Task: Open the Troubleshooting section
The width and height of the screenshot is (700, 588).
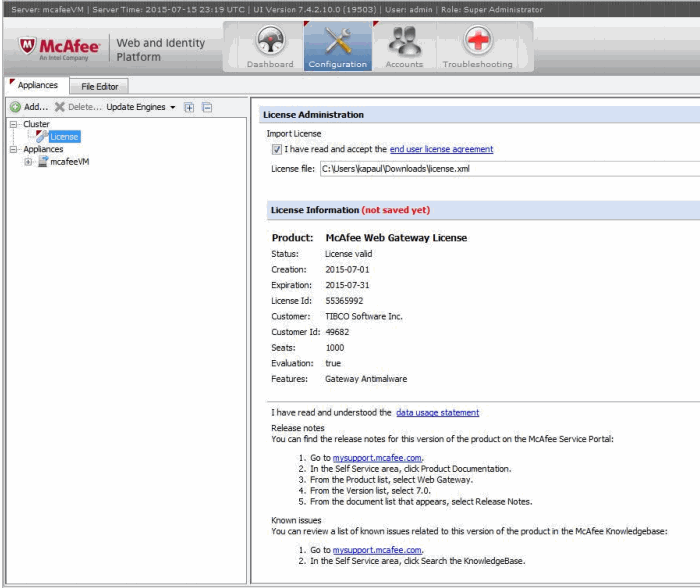Action: pos(477,46)
